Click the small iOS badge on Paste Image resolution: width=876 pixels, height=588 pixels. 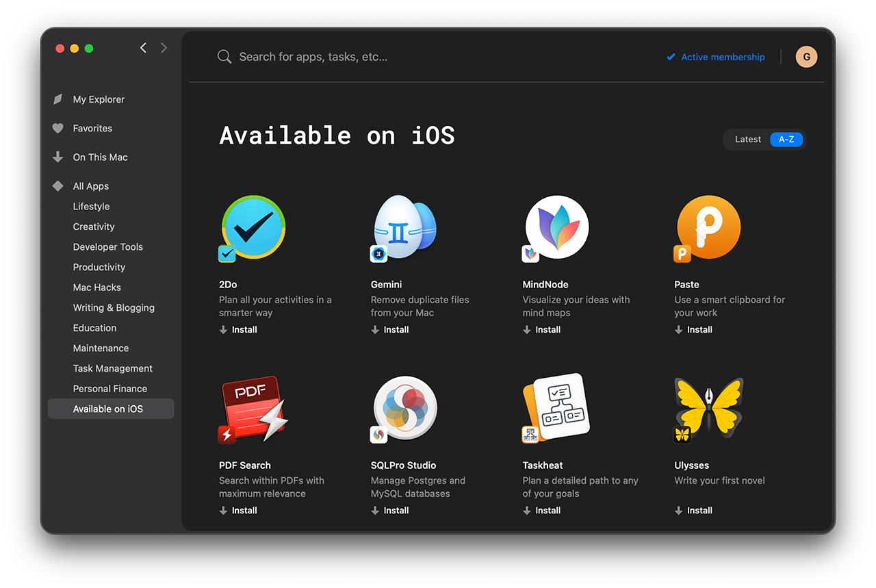pyautogui.click(x=682, y=254)
